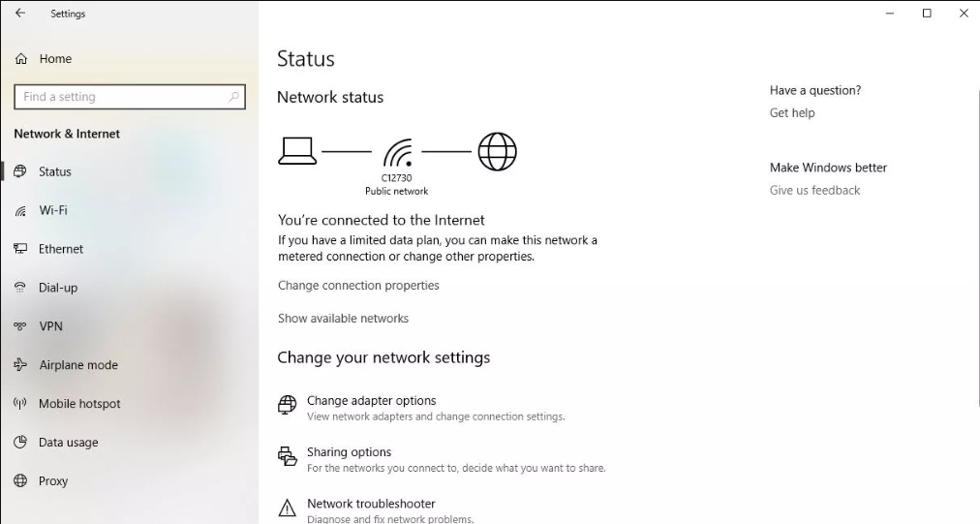The width and height of the screenshot is (980, 524).
Task: Click Give us feedback link
Action: (814, 190)
